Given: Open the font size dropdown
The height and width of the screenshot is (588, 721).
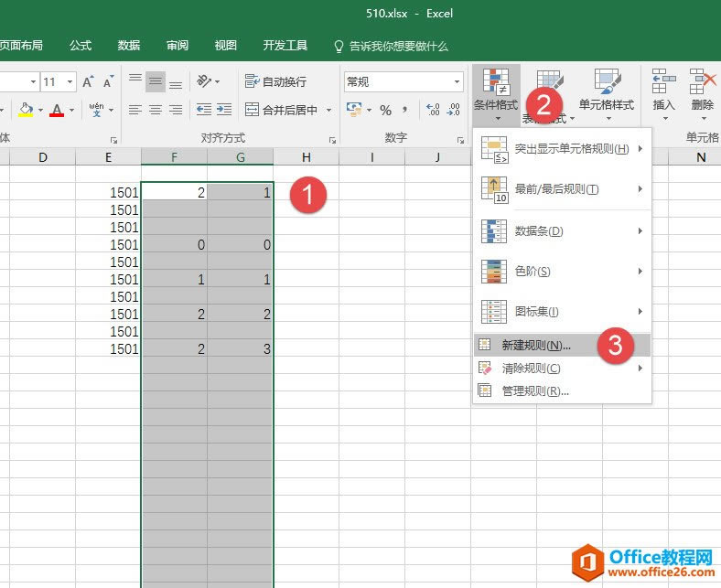Looking at the screenshot, I should (x=70, y=82).
